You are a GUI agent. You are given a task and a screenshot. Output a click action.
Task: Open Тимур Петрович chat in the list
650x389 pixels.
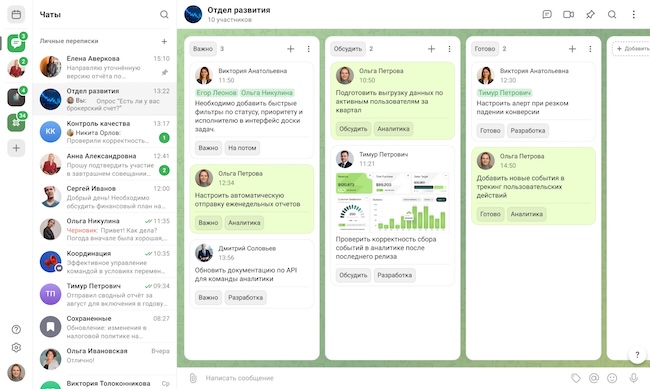coord(104,294)
